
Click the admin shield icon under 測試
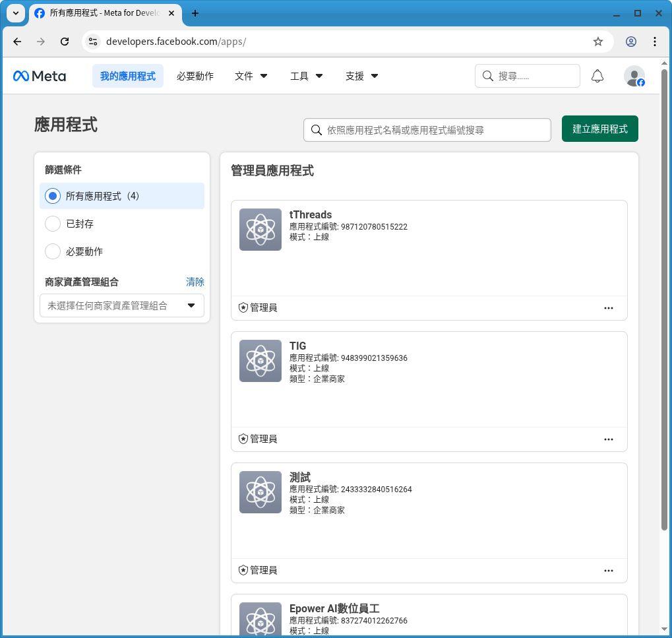tap(243, 570)
